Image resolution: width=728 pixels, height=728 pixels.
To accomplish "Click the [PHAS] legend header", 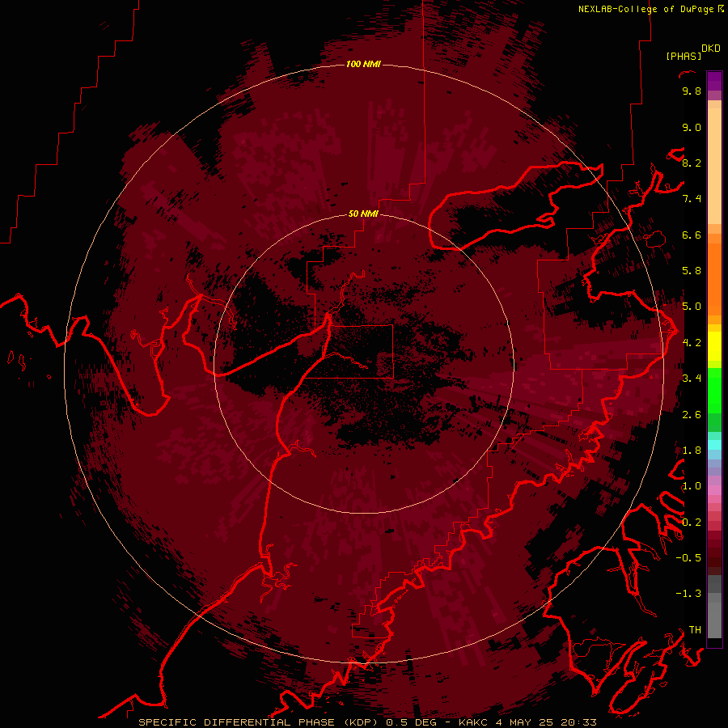I will [684, 56].
